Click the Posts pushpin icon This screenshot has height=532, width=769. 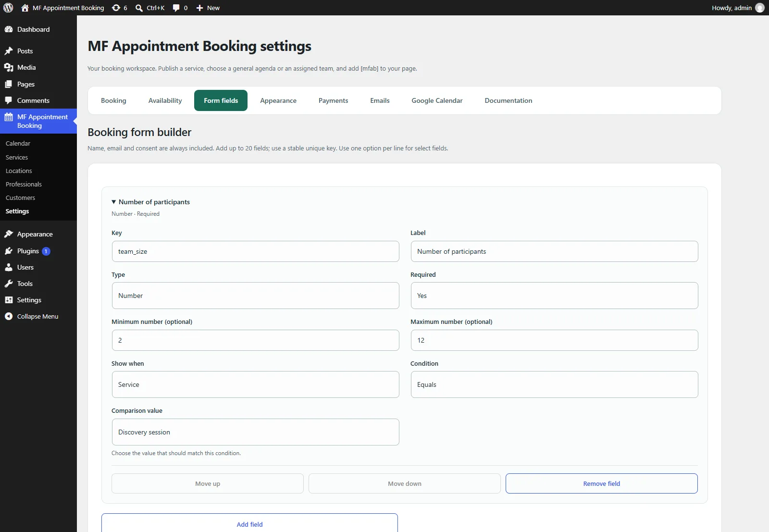click(9, 51)
